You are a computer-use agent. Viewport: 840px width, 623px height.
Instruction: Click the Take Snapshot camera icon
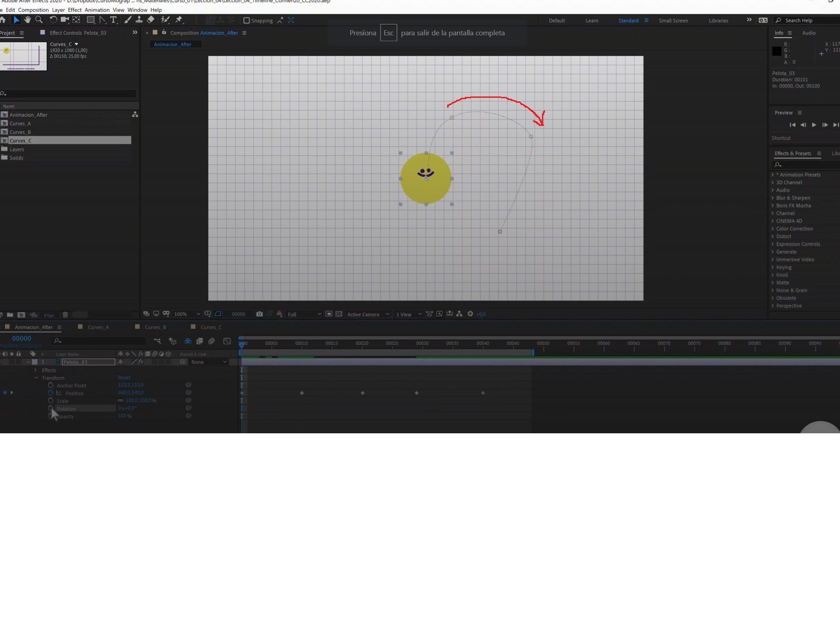pyautogui.click(x=259, y=314)
